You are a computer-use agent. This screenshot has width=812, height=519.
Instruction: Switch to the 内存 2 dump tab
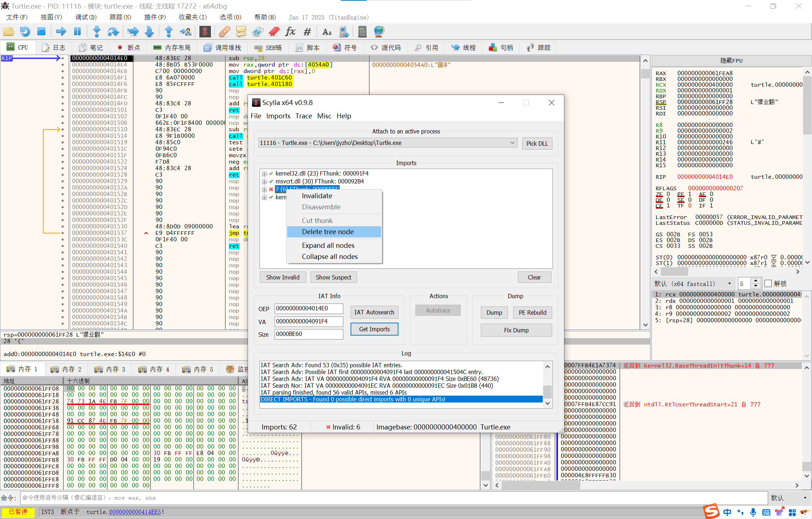pos(67,369)
